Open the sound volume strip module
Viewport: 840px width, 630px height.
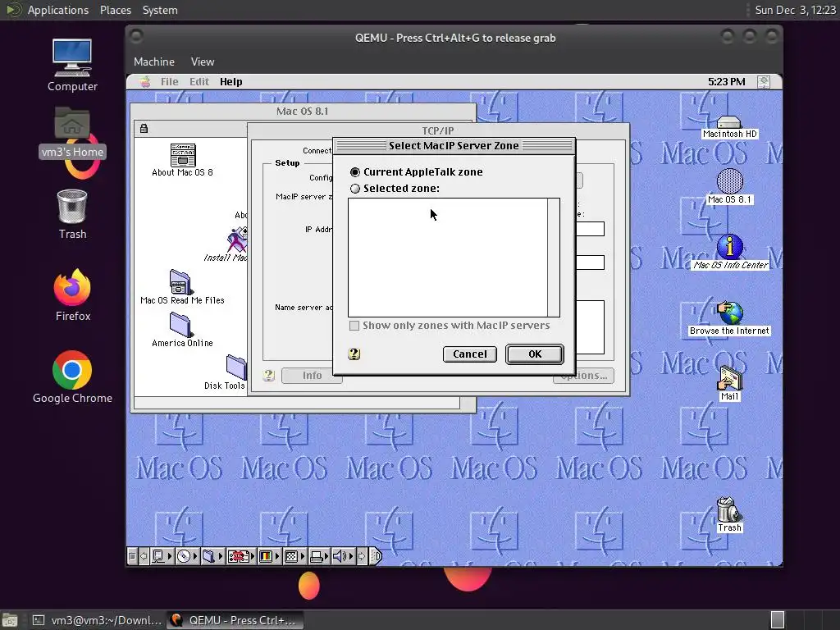tap(344, 556)
